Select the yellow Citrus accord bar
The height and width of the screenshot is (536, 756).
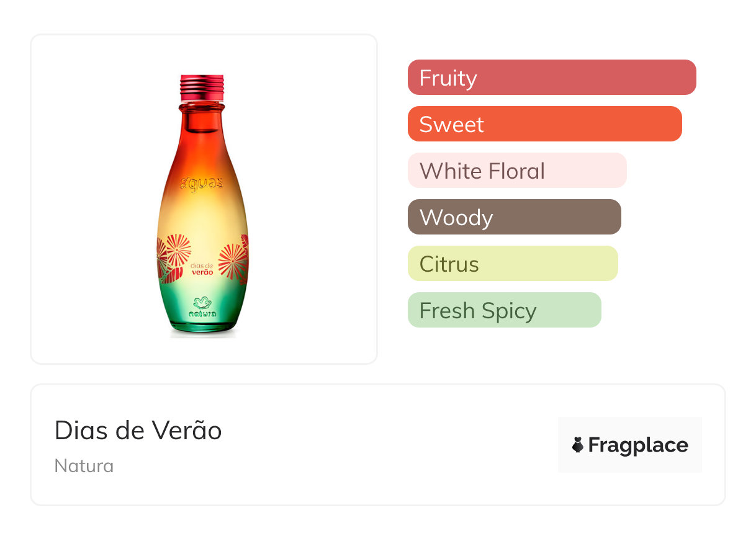pyautogui.click(x=512, y=264)
